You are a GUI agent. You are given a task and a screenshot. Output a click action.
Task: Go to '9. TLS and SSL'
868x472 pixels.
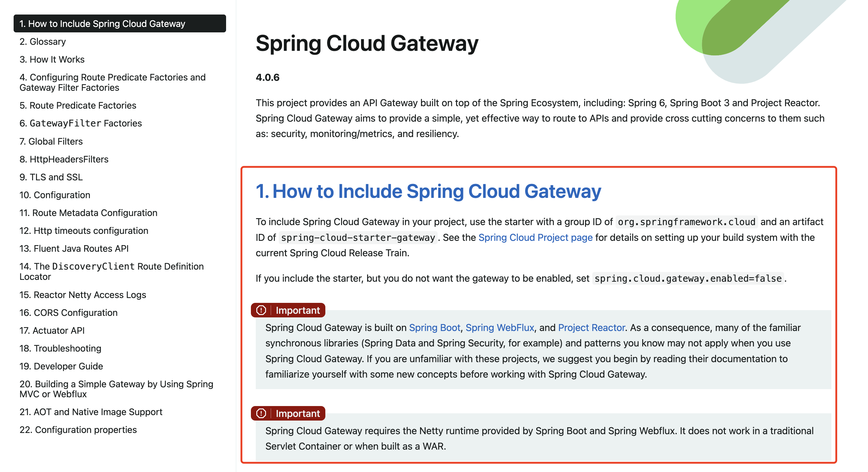pos(51,177)
